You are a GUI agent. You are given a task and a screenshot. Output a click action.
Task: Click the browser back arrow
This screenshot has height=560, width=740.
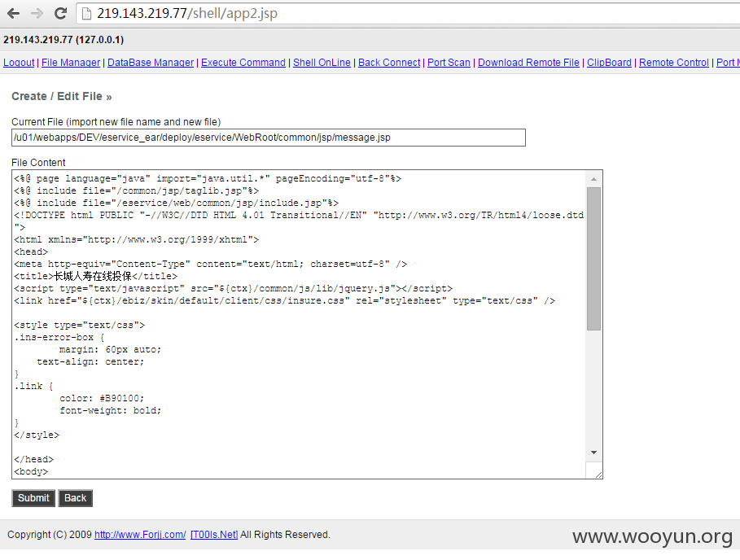click(x=13, y=13)
